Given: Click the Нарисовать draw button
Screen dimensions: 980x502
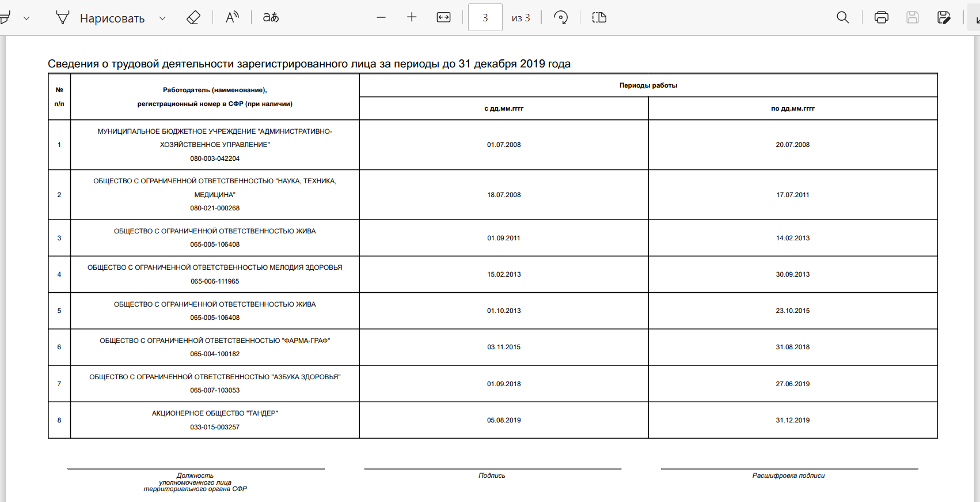Looking at the screenshot, I should (x=101, y=18).
